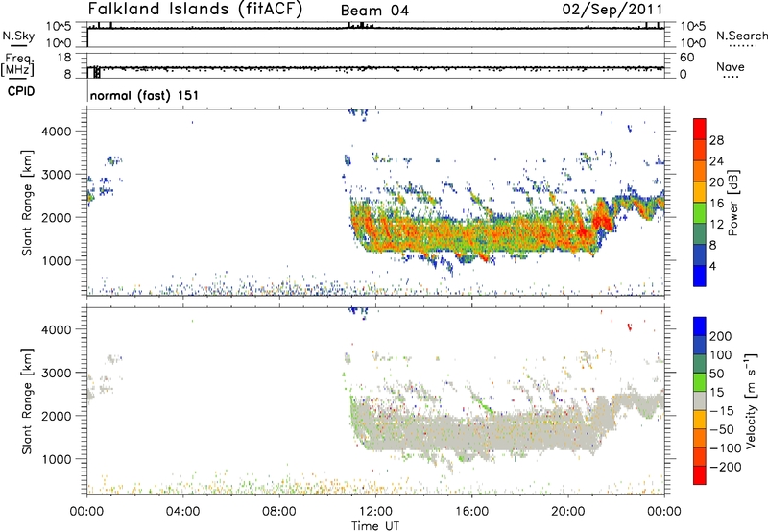Click the '28' tick on power colorbar
Viewport: 768px width, 532px height.
click(716, 140)
